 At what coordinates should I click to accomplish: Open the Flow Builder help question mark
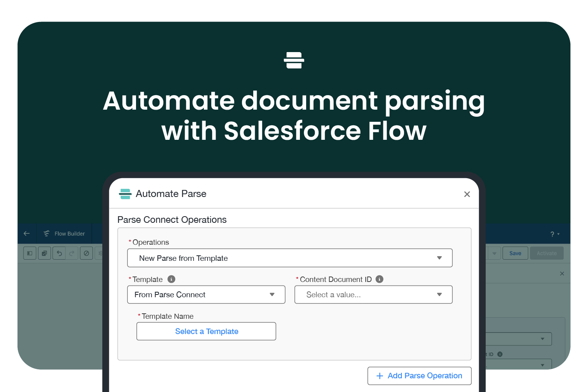click(552, 234)
